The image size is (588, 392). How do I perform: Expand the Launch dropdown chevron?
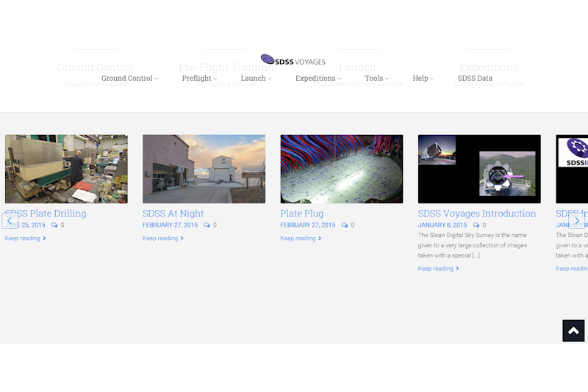[x=270, y=79]
